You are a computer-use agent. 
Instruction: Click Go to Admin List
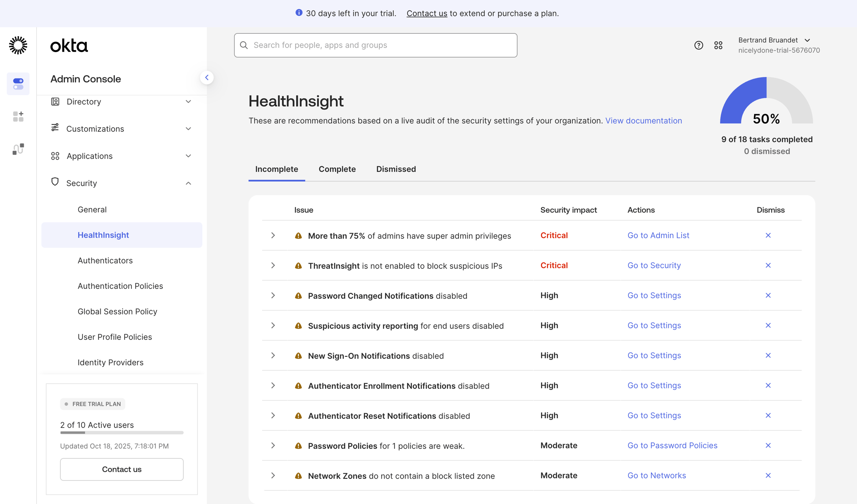pyautogui.click(x=658, y=235)
